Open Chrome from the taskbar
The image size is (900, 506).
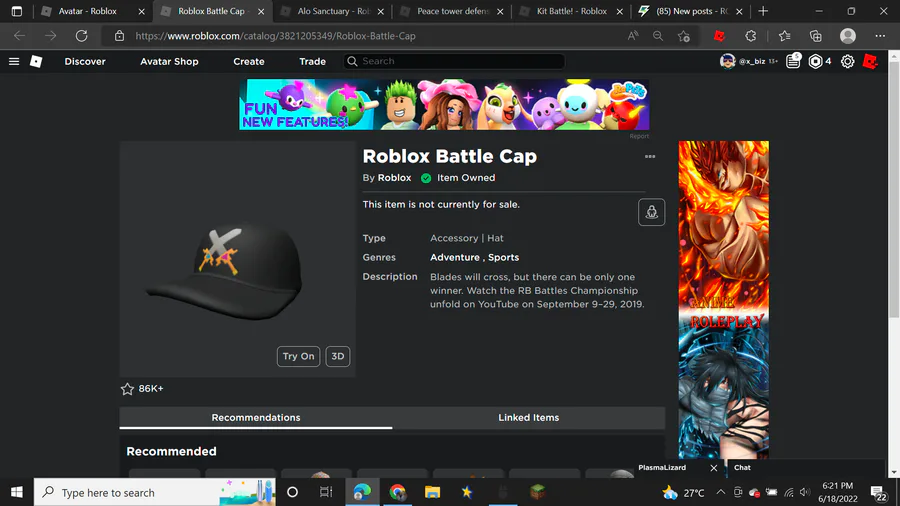pos(397,492)
